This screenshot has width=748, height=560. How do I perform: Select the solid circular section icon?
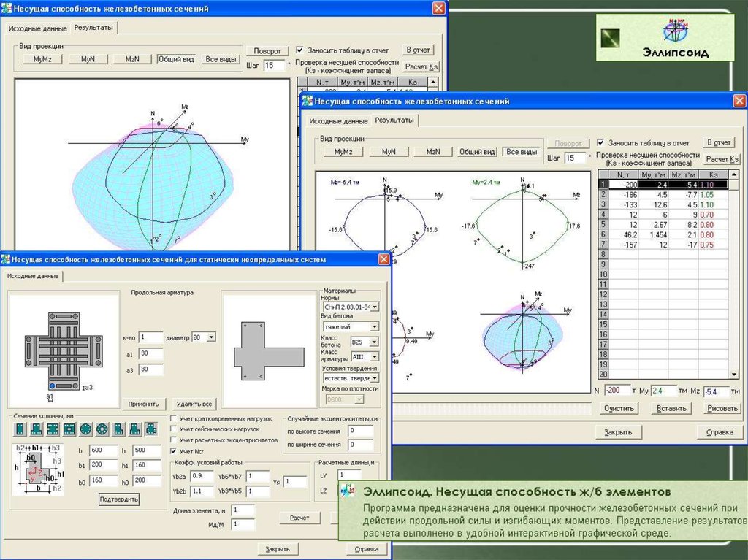[85, 429]
